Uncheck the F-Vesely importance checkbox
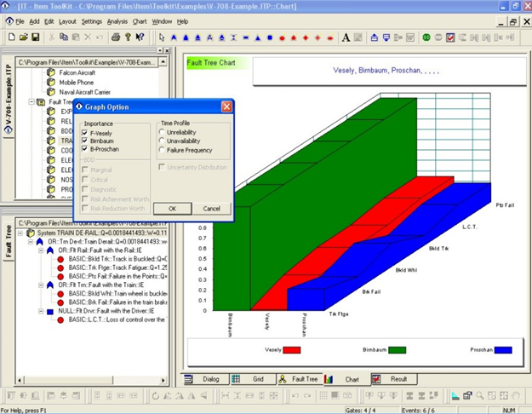This screenshot has height=414, width=532. pyautogui.click(x=84, y=134)
